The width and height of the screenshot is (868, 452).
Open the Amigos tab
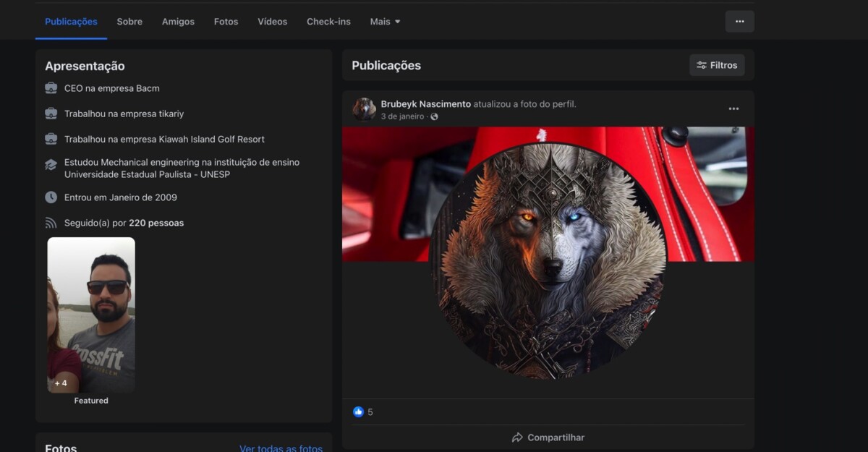(x=178, y=22)
